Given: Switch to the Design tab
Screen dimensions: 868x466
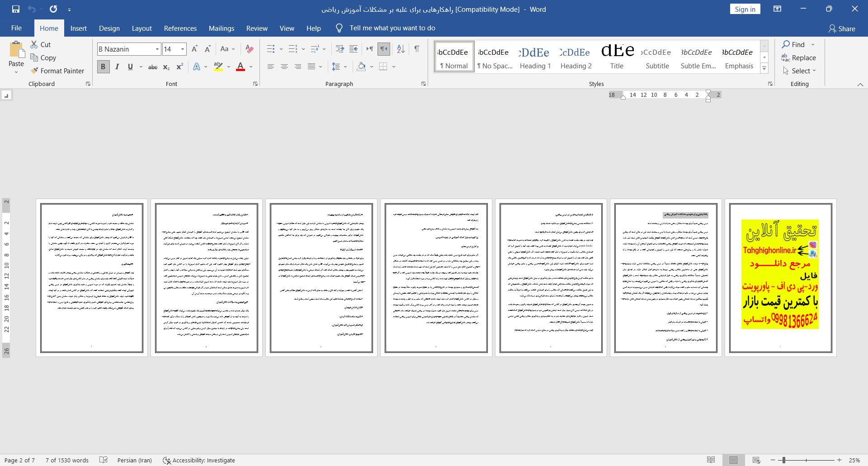Looking at the screenshot, I should pos(109,28).
